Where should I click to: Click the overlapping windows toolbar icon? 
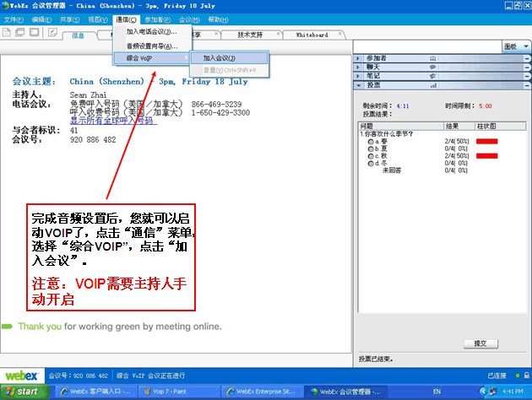(20, 33)
